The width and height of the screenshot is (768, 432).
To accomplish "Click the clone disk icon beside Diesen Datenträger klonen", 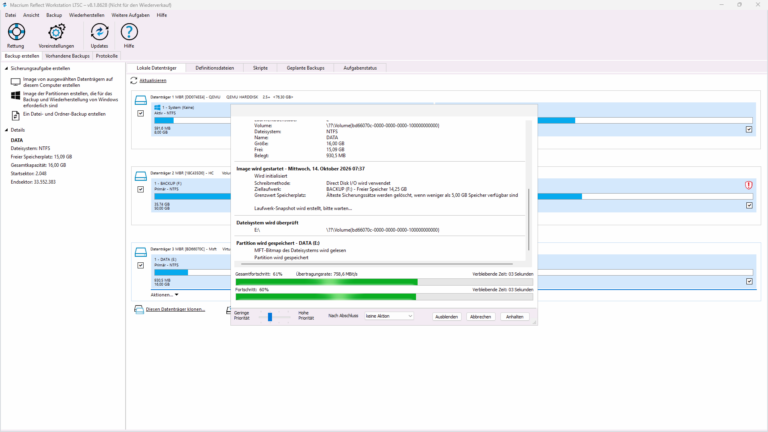I will 139,310.
